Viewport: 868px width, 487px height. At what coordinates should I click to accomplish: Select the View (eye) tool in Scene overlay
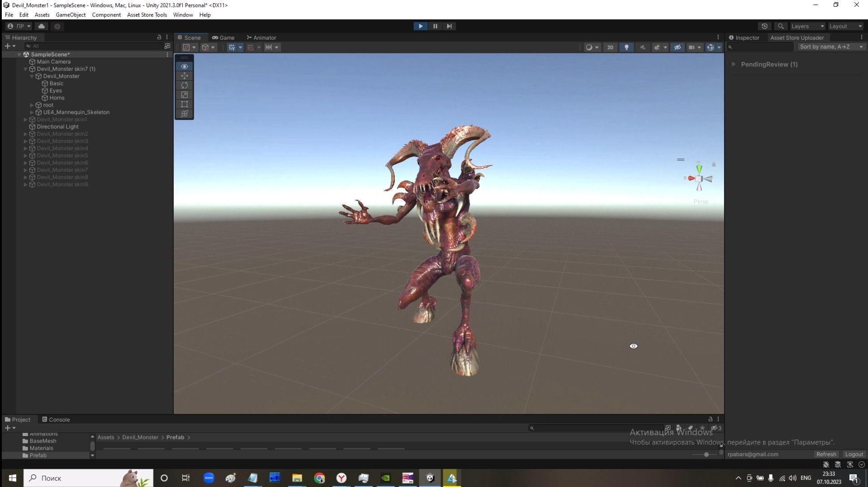coord(184,66)
